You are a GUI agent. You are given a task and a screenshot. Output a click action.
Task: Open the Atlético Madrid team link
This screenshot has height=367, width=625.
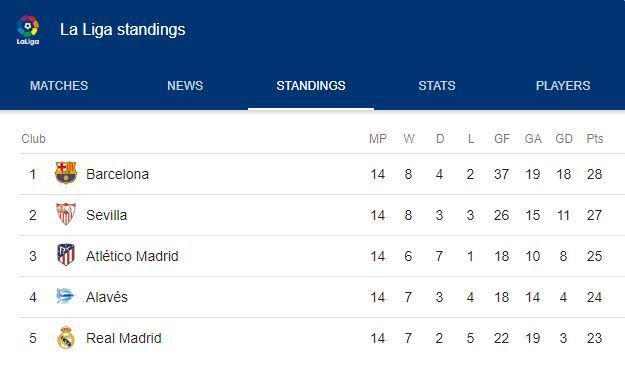point(132,256)
